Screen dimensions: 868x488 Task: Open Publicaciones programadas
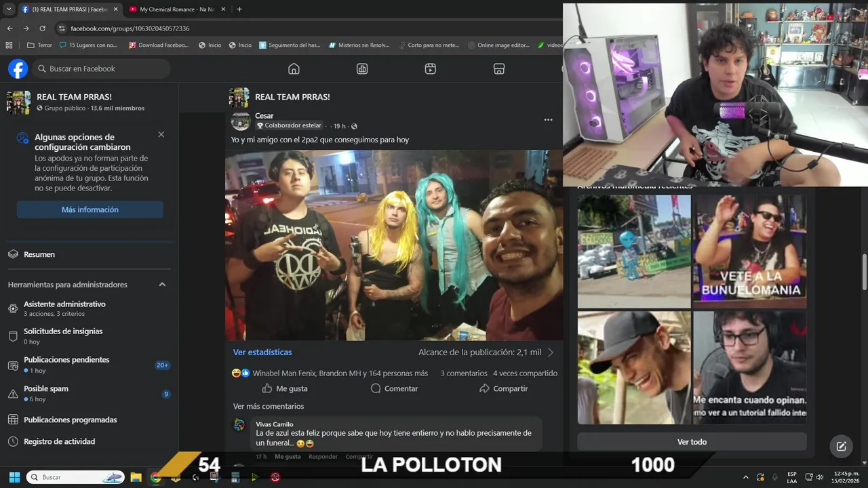pyautogui.click(x=90, y=420)
